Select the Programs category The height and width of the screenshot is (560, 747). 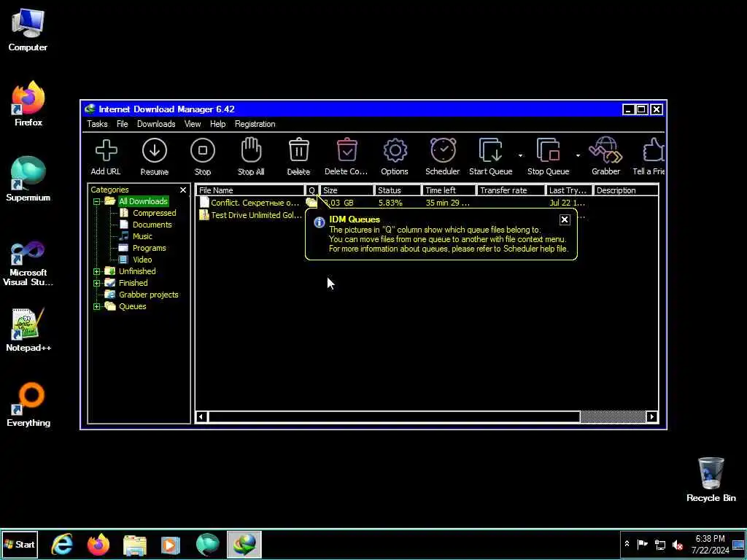click(149, 248)
